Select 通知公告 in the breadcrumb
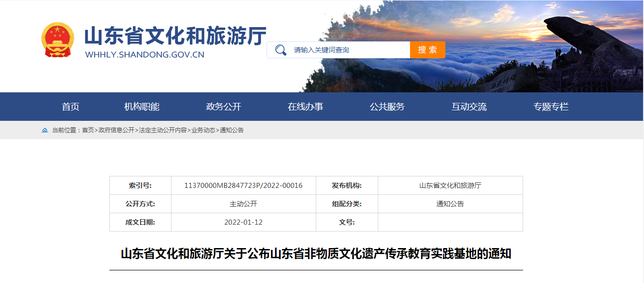644x283 pixels. tap(232, 130)
